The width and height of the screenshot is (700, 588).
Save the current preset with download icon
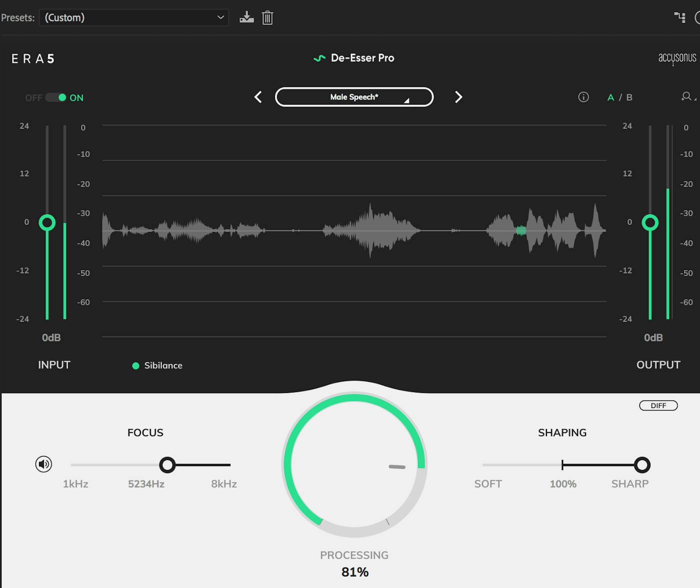(x=246, y=17)
